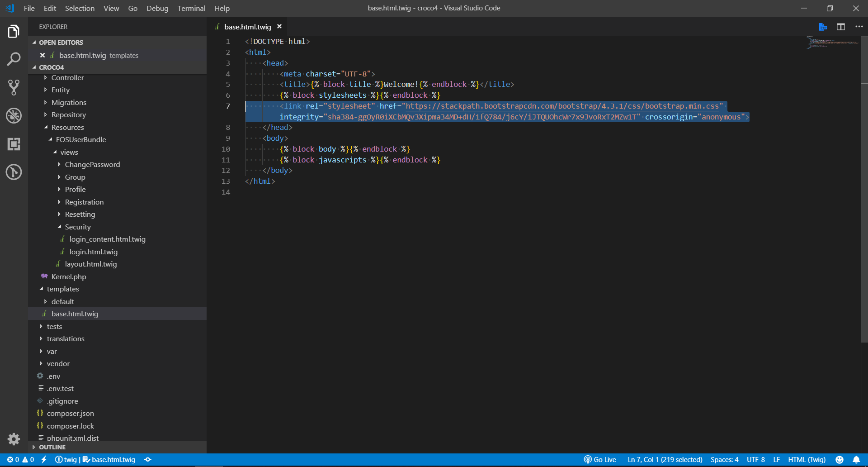Click the .gitignore file icon
868x467 pixels.
40,401
